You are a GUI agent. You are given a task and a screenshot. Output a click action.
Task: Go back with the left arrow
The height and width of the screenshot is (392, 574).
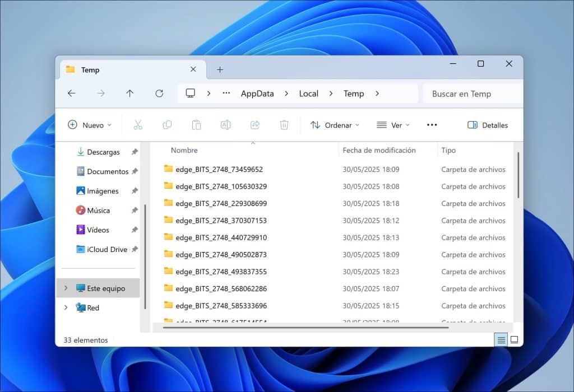click(71, 94)
